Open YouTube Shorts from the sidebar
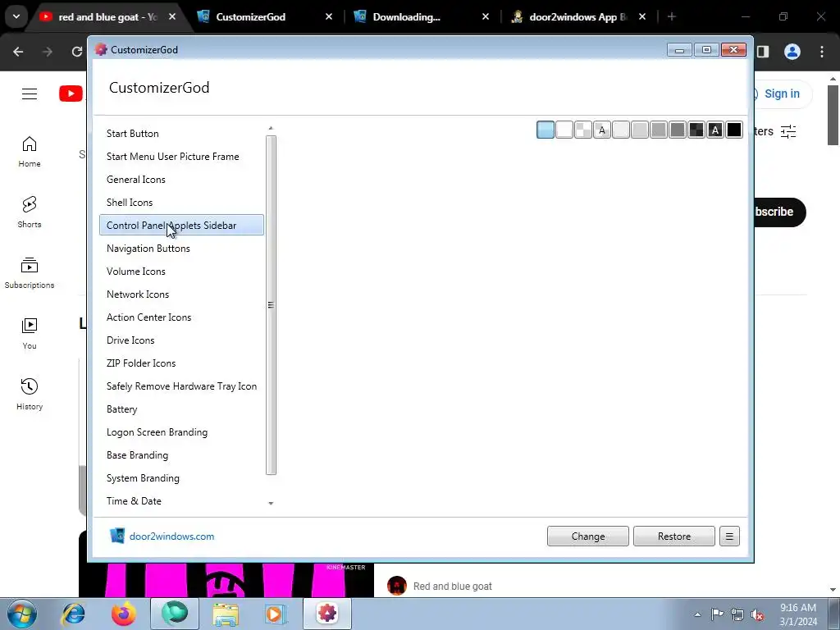This screenshot has height=630, width=840. pyautogui.click(x=30, y=212)
